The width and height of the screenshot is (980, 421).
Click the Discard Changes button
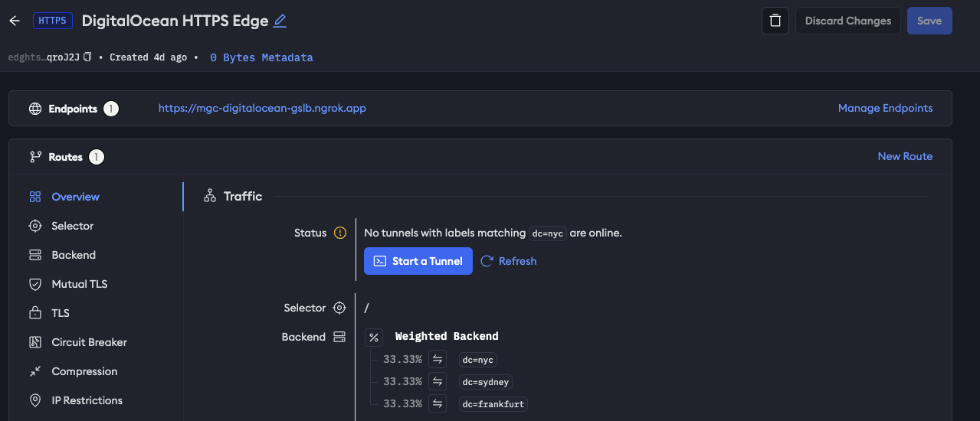pos(848,21)
